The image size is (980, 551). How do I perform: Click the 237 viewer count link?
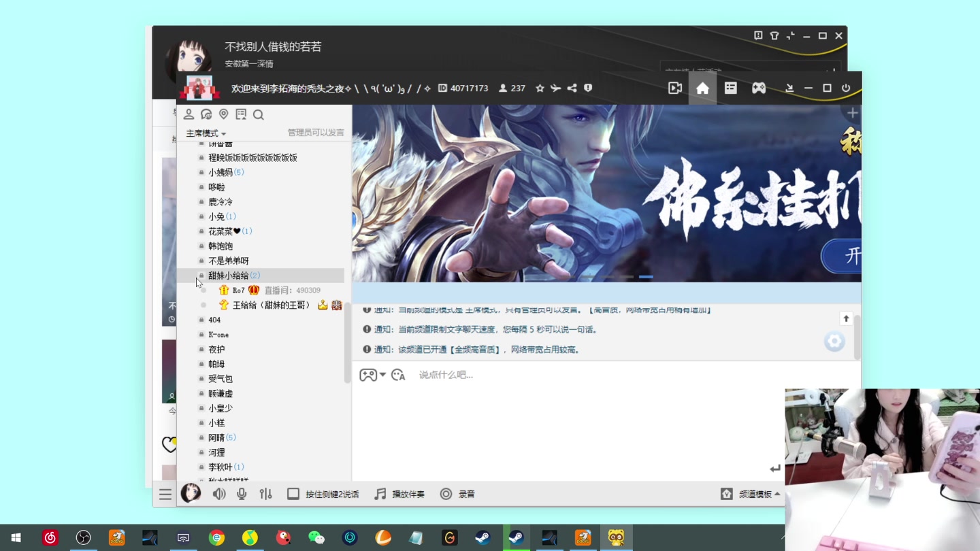[512, 88]
